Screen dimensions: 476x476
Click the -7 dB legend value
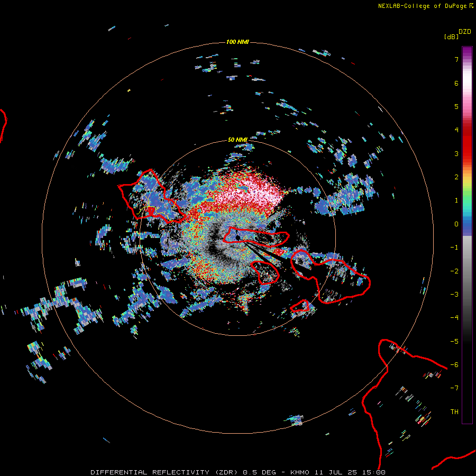pos(454,388)
